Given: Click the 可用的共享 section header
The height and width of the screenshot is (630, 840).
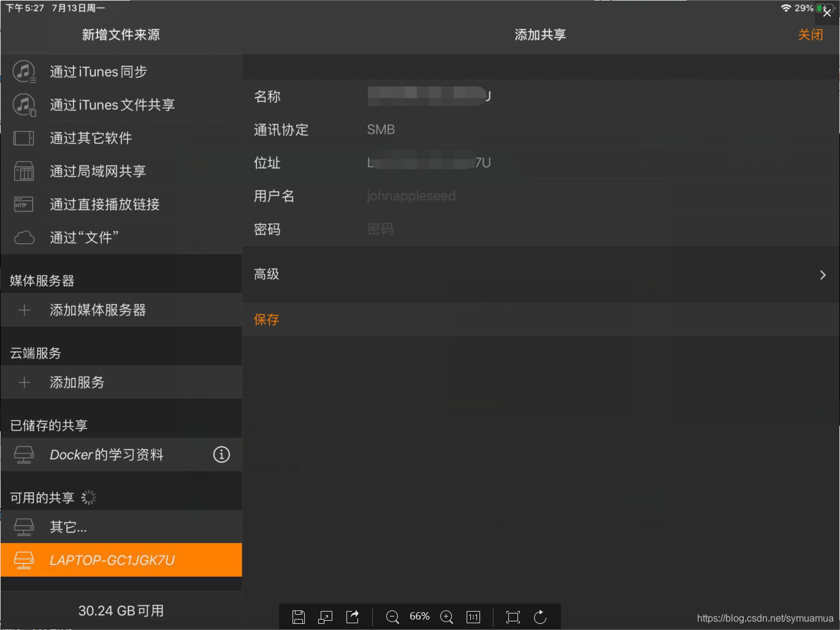Looking at the screenshot, I should [42, 498].
